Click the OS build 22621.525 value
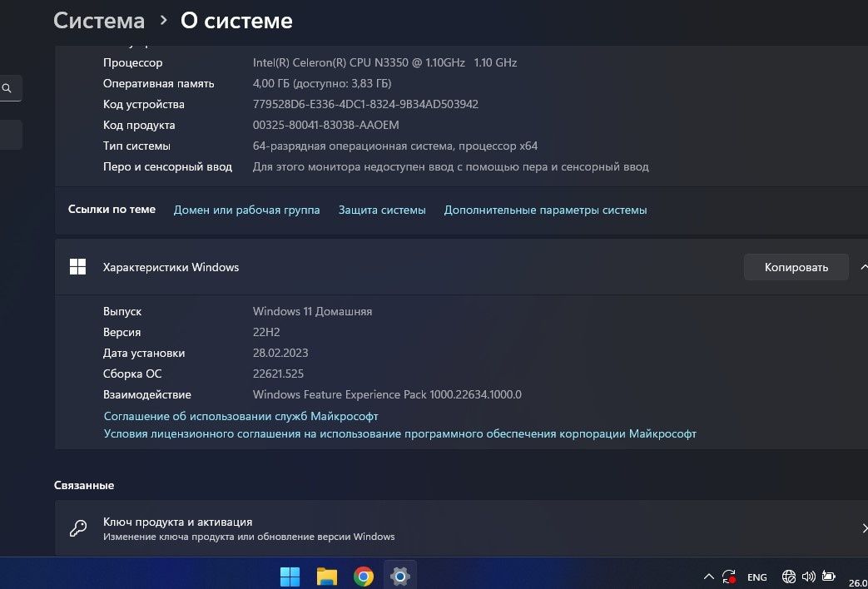Image resolution: width=868 pixels, height=589 pixels. pyautogui.click(x=278, y=374)
